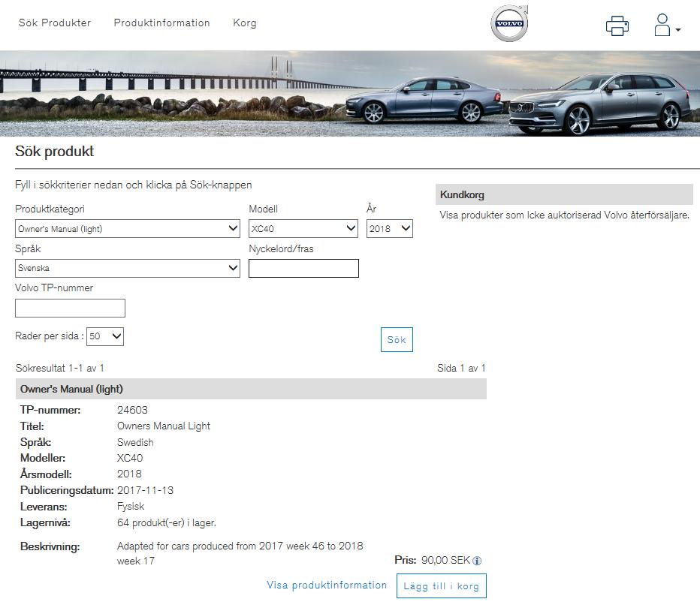This screenshot has width=700, height=608.
Task: Focus the Volvo TP-nummer input field
Action: tap(70, 308)
